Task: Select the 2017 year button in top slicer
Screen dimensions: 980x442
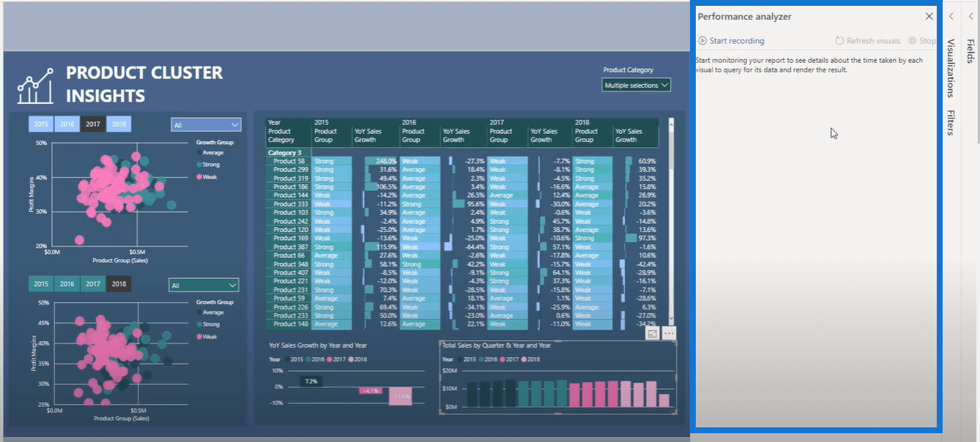Action: pos(92,124)
